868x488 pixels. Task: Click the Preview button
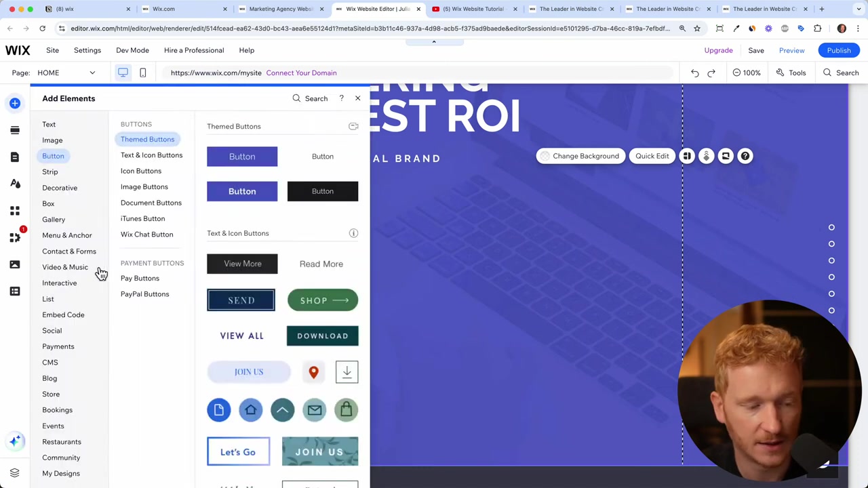[791, 50]
